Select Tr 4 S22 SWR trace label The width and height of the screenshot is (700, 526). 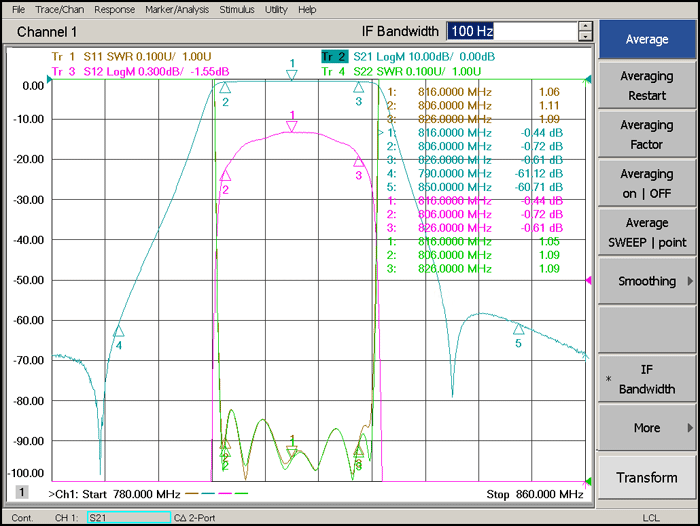[401, 71]
